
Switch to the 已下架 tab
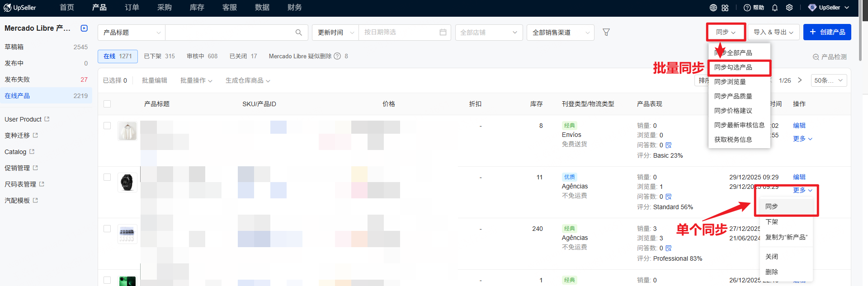pos(159,56)
